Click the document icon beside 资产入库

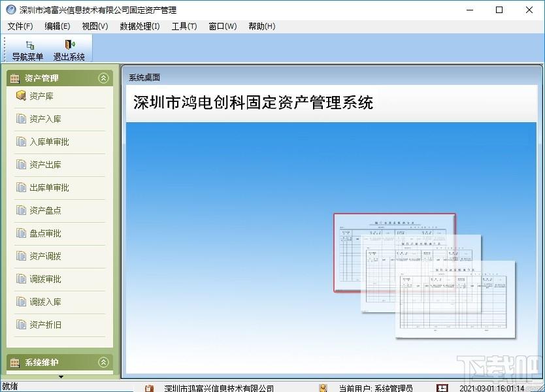pos(21,119)
